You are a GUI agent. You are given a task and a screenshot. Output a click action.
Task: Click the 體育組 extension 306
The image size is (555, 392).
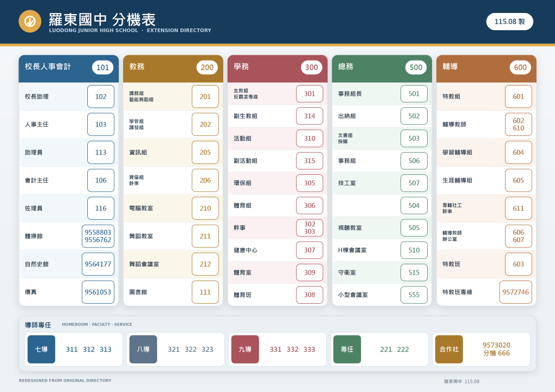coord(309,205)
